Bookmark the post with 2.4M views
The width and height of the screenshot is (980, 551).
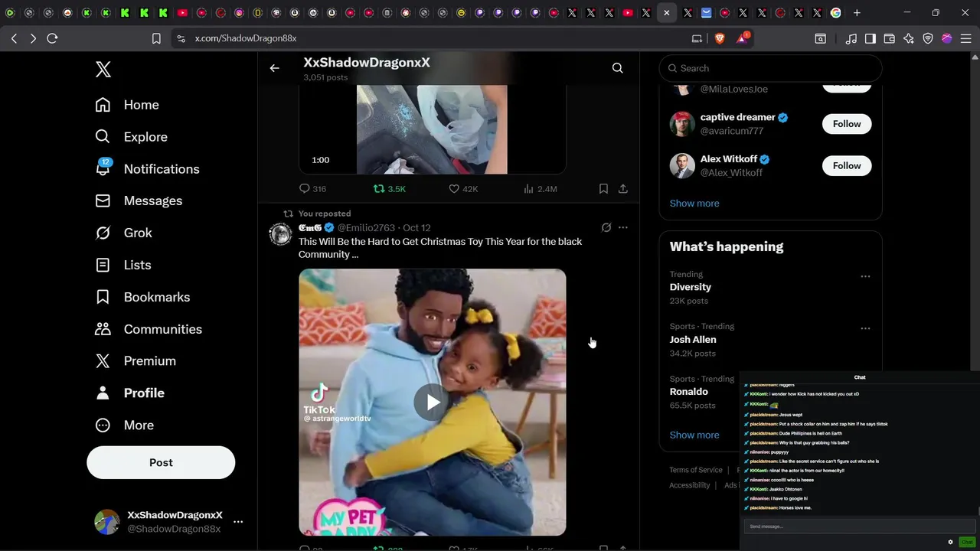pos(603,188)
